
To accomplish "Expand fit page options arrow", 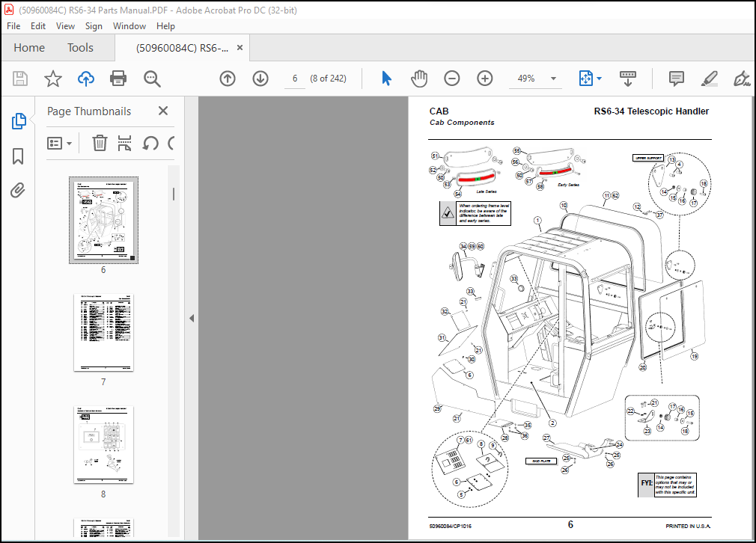I will tap(599, 79).
